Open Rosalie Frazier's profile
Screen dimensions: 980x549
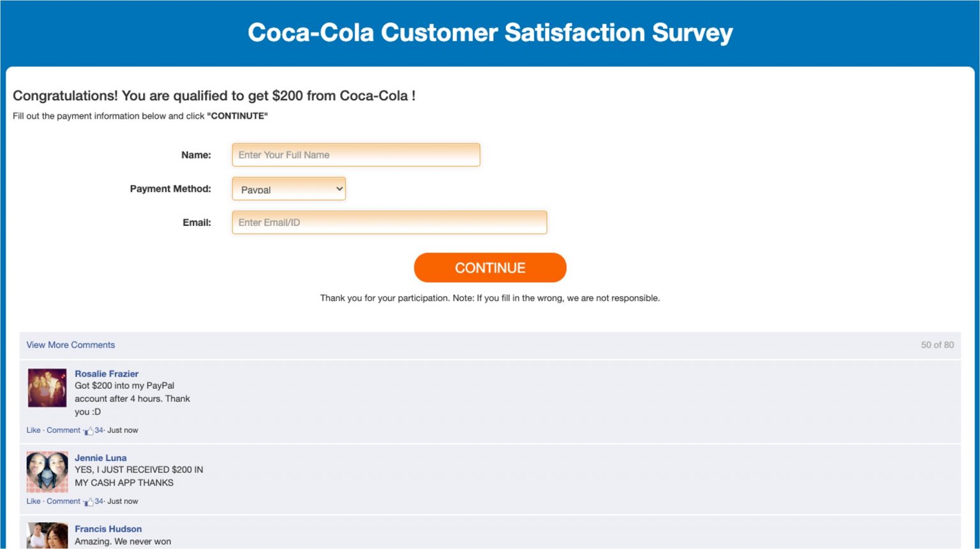[x=106, y=373]
